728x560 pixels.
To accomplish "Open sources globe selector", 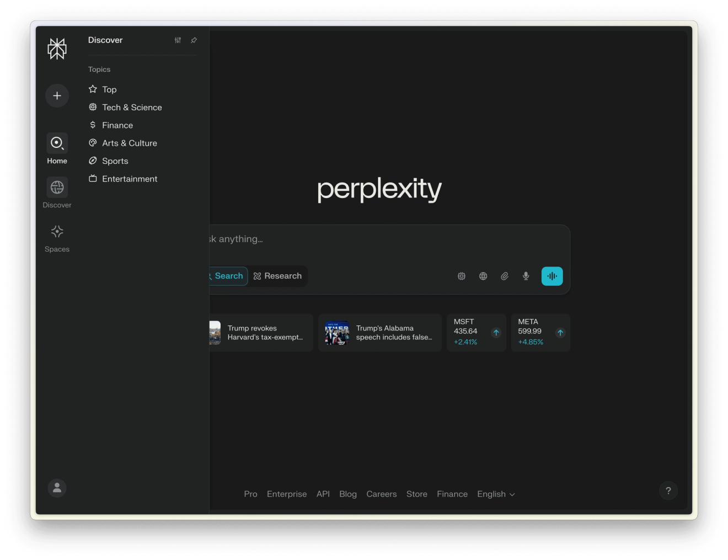I will coord(483,276).
